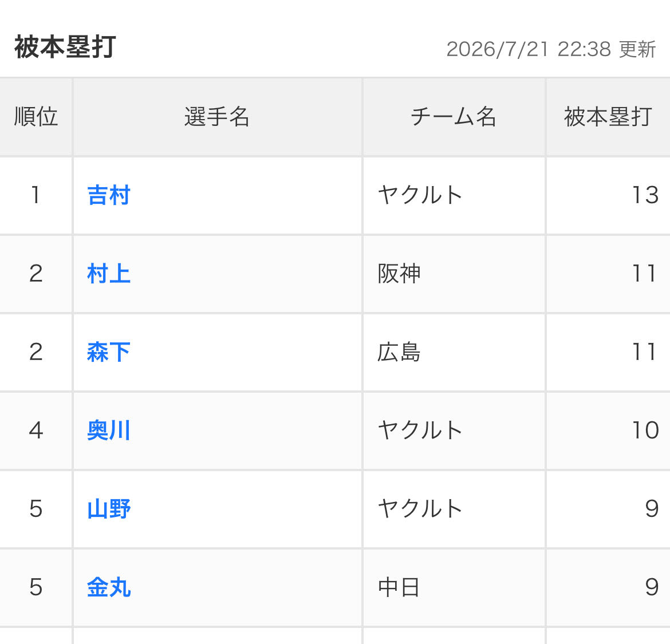Open player link 奥川

[x=109, y=430]
